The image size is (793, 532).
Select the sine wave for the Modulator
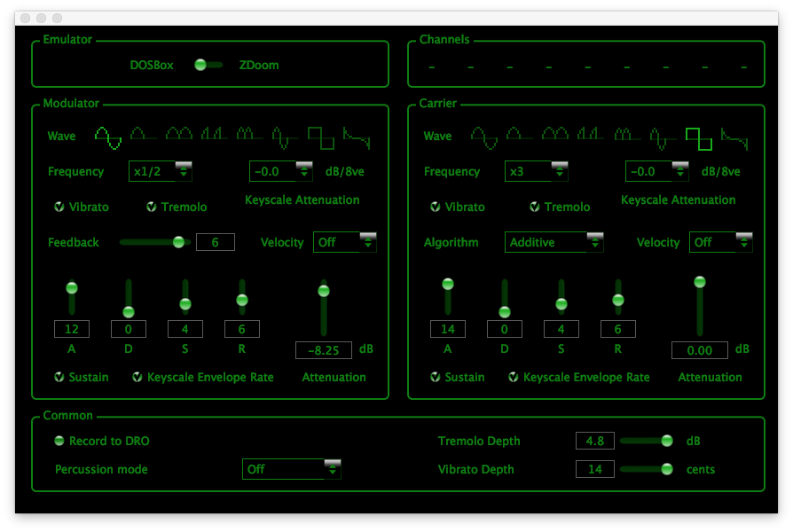[x=108, y=137]
